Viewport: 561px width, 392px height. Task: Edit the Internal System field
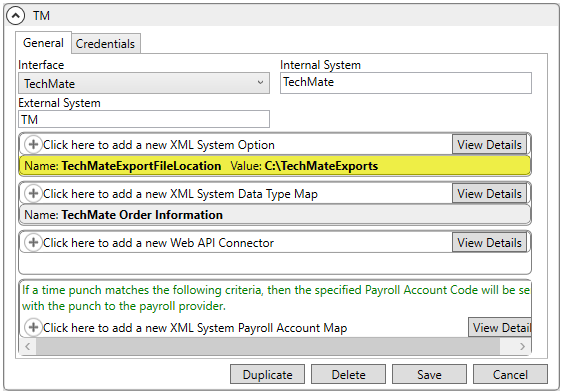coord(406,83)
